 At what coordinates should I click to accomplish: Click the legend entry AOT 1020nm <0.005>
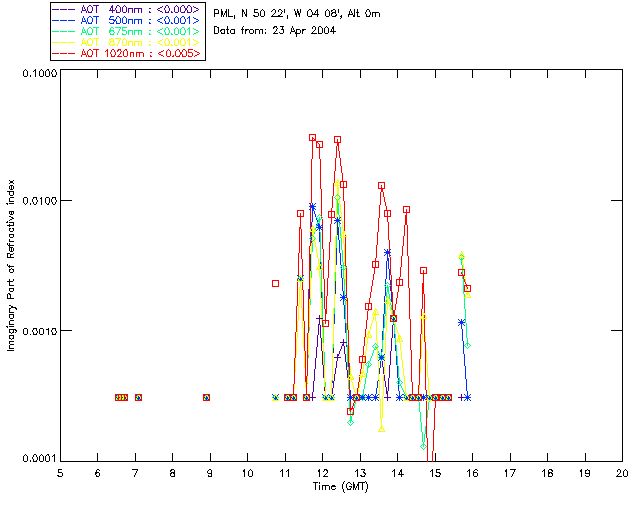[x=127, y=53]
